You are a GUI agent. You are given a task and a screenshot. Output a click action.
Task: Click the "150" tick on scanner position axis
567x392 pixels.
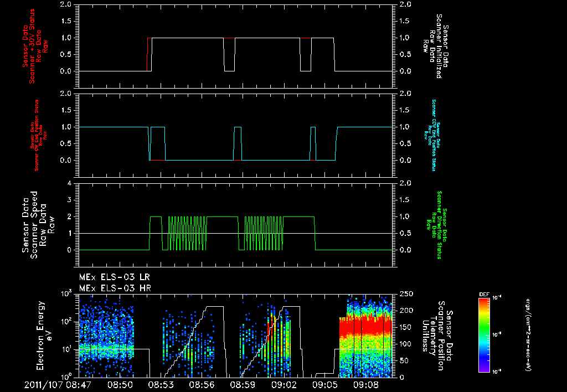pyautogui.click(x=406, y=327)
